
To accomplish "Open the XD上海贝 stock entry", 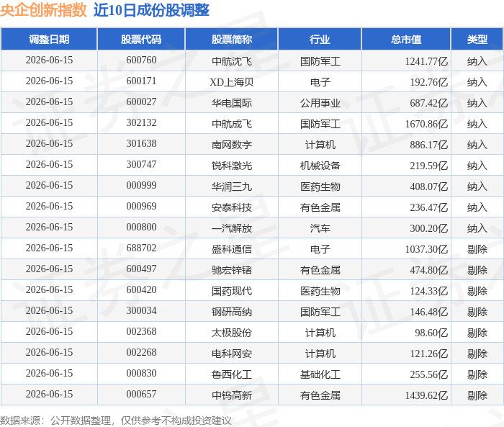I will (231, 82).
